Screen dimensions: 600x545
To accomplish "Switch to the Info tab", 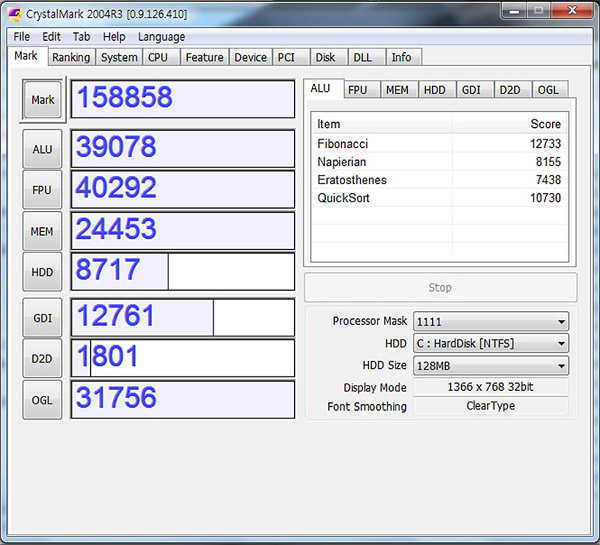I will click(404, 57).
